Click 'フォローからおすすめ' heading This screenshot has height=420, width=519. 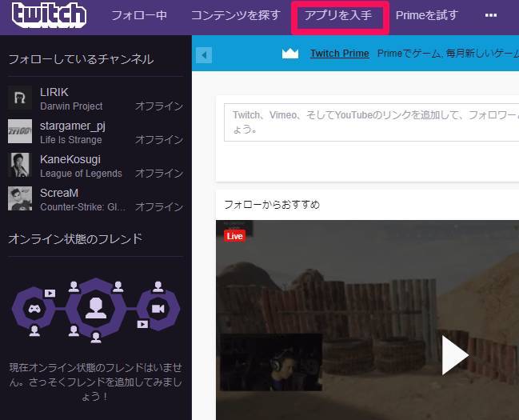click(x=272, y=204)
